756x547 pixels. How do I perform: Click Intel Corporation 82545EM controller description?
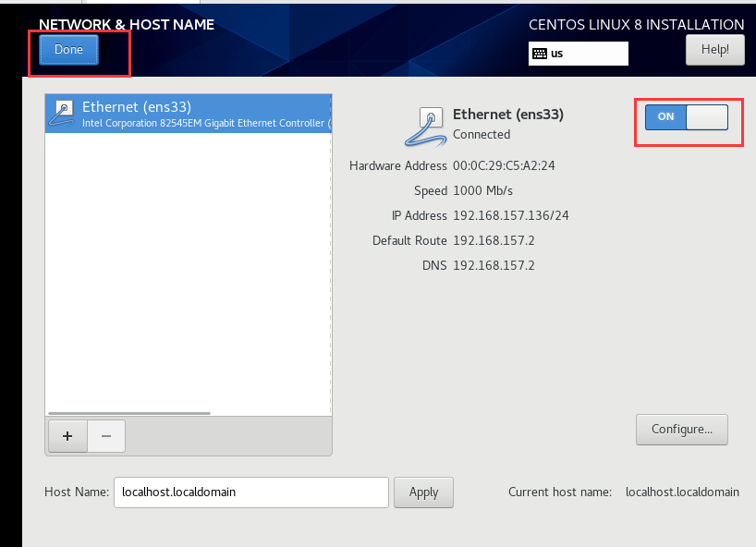pos(206,124)
